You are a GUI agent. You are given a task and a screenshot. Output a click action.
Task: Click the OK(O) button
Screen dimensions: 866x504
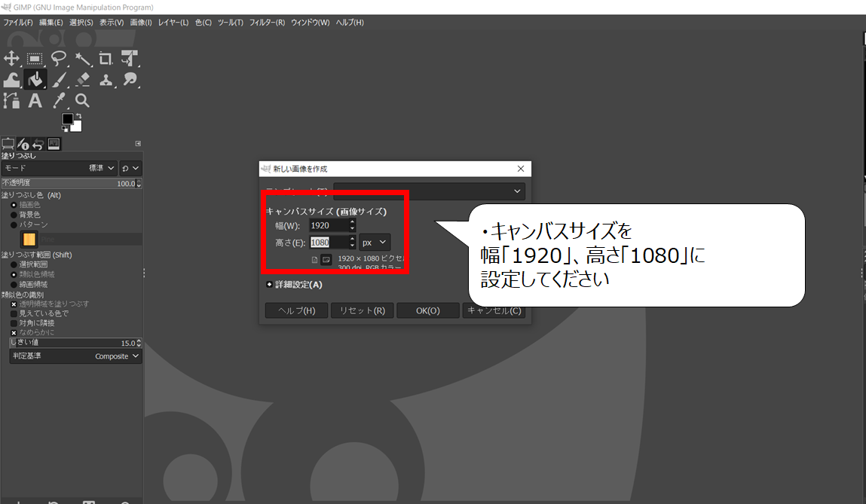pos(428,311)
